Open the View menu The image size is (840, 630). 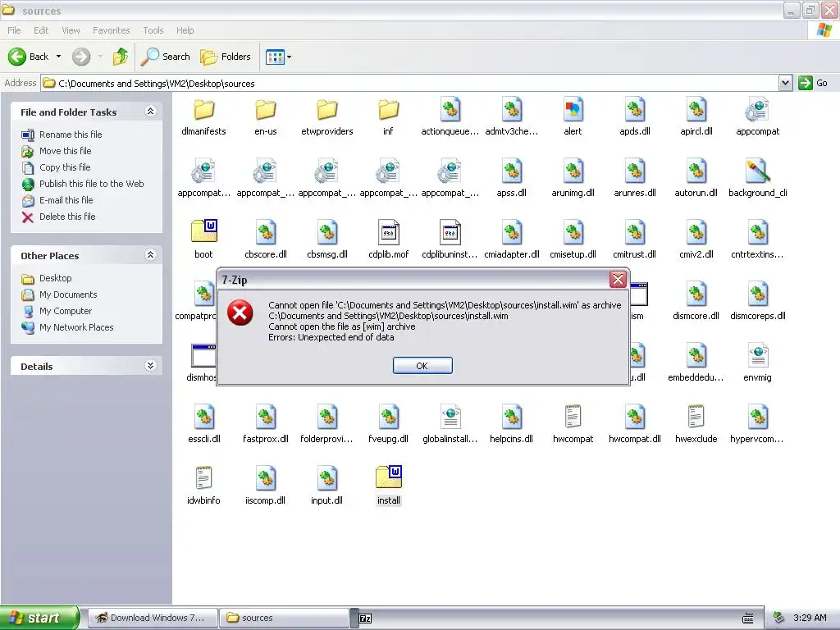(x=71, y=30)
